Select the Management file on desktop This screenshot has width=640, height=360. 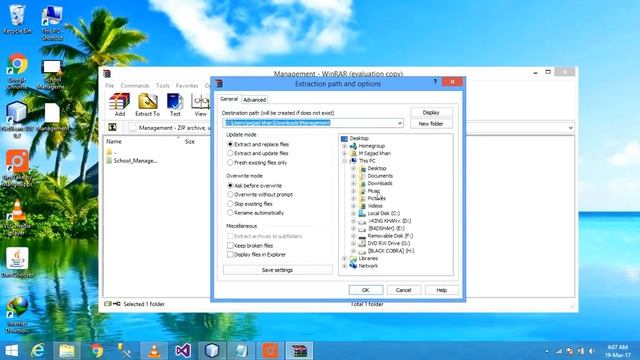(x=52, y=117)
